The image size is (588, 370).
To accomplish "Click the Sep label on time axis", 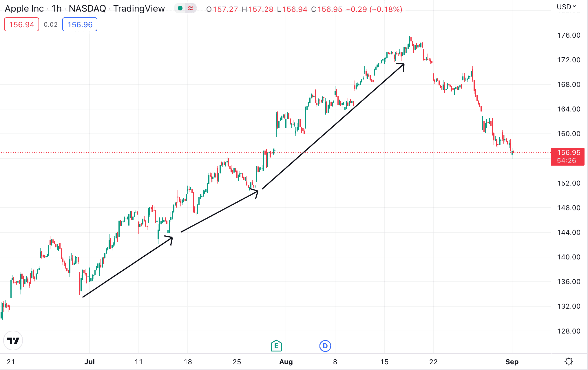I will click(x=512, y=362).
